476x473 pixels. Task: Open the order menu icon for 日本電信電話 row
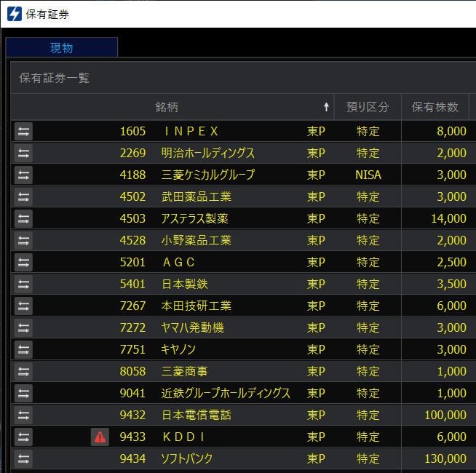pos(23,416)
